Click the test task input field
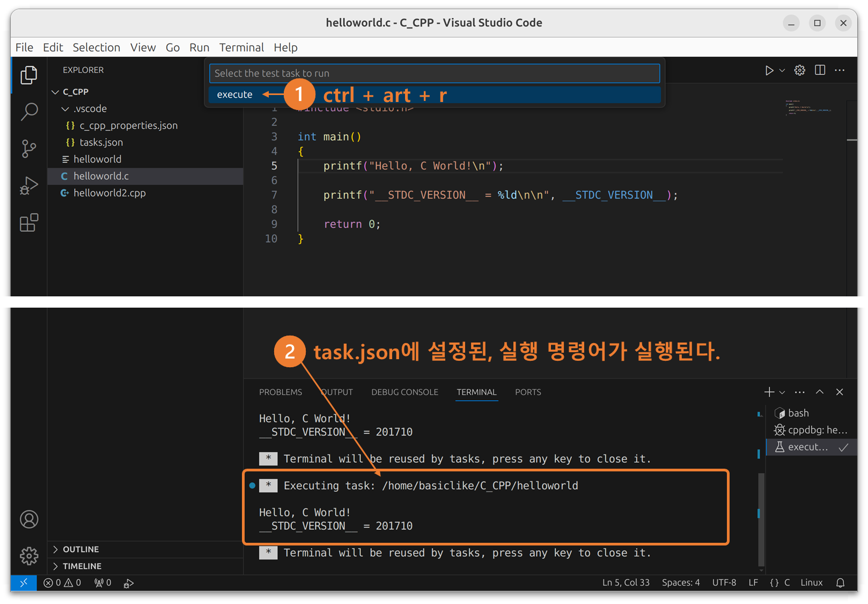868x604 pixels. point(434,73)
